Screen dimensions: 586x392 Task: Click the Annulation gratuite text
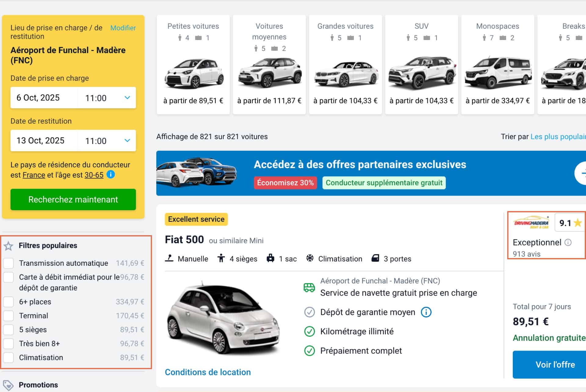tap(549, 338)
